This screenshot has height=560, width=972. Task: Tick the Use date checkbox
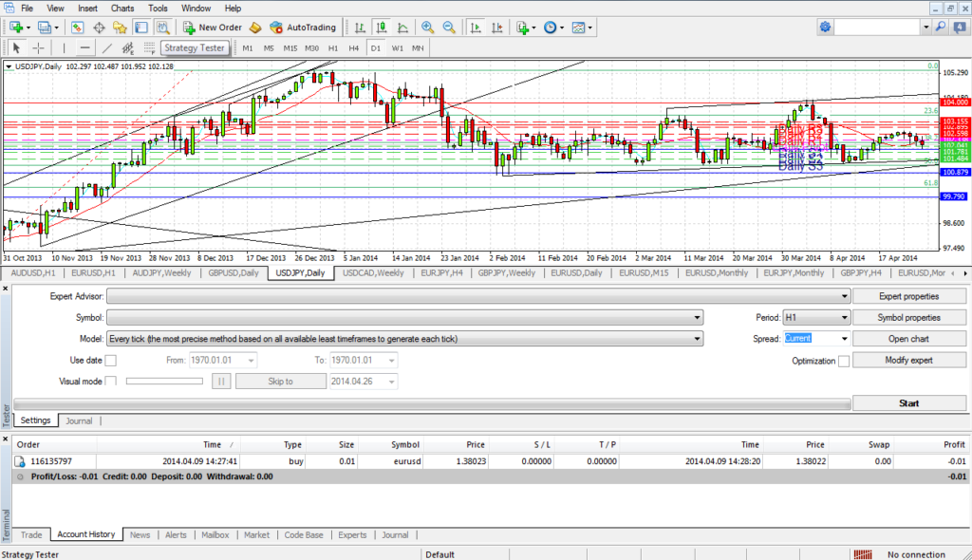pos(110,361)
